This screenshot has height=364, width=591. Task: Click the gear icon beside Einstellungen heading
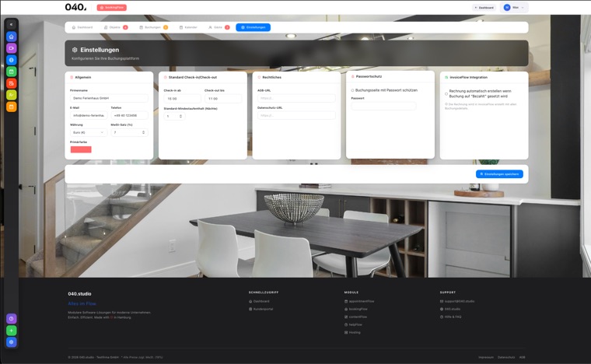(75, 50)
